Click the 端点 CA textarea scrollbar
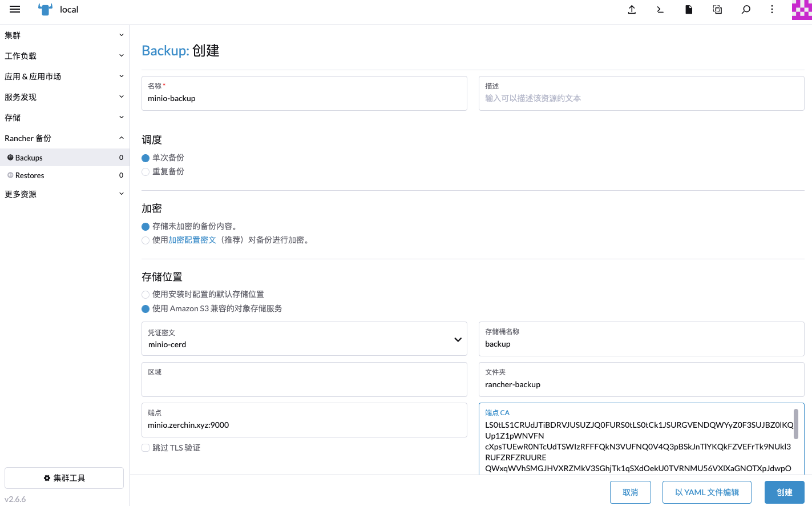The image size is (812, 506). (x=795, y=424)
